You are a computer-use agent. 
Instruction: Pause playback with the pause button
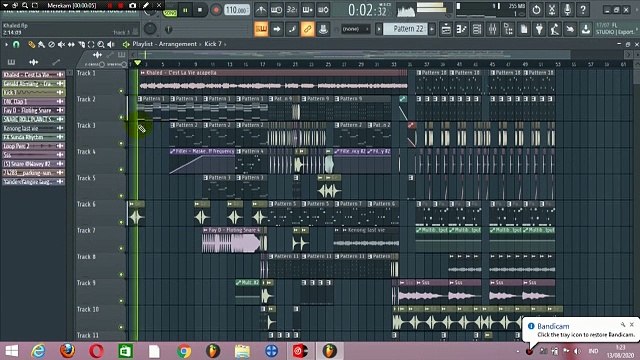185,10
